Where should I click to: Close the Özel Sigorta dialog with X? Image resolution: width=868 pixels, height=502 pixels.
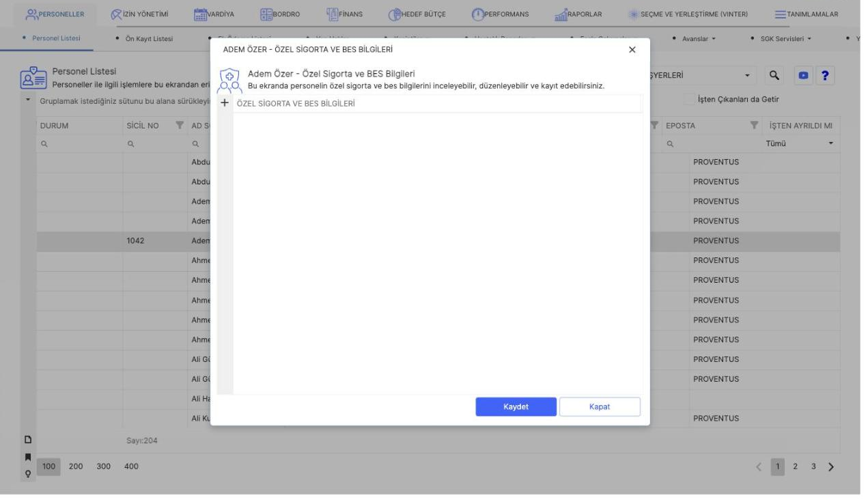tap(632, 50)
